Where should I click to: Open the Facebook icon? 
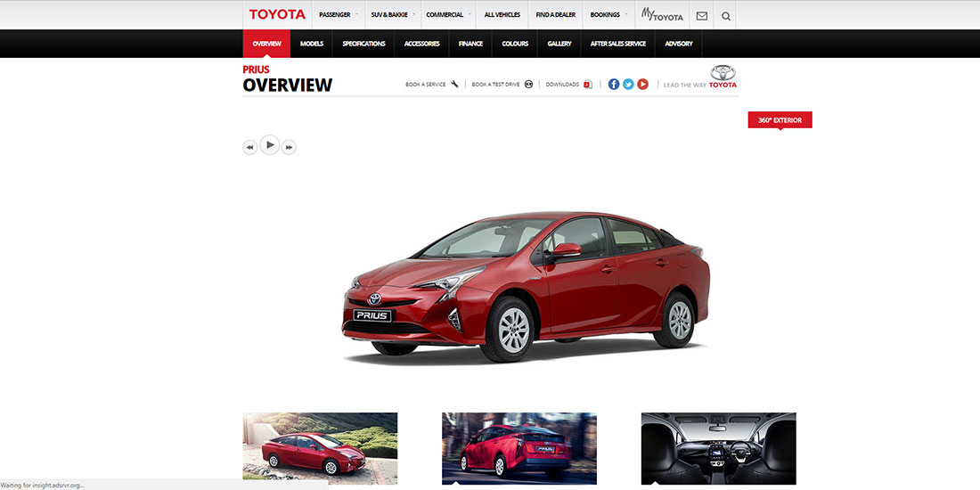pyautogui.click(x=614, y=84)
